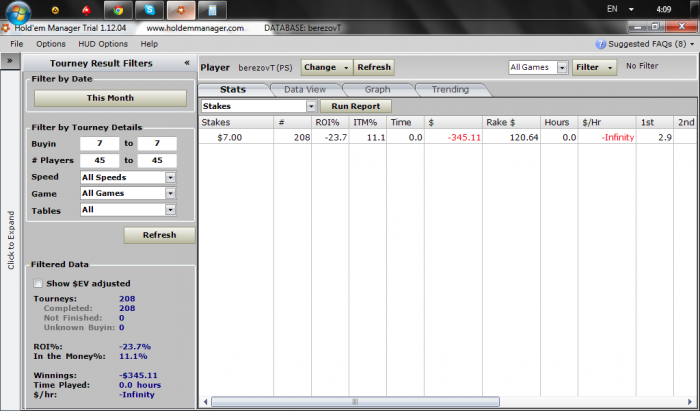700x411 pixels.
Task: Open the language bar dropdown arrow
Action: coord(631,9)
